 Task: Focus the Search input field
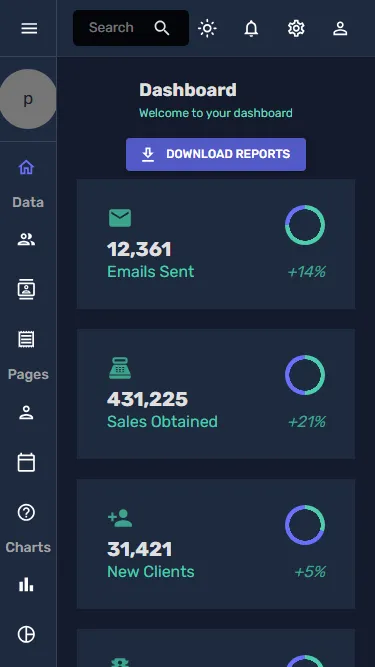pos(111,28)
